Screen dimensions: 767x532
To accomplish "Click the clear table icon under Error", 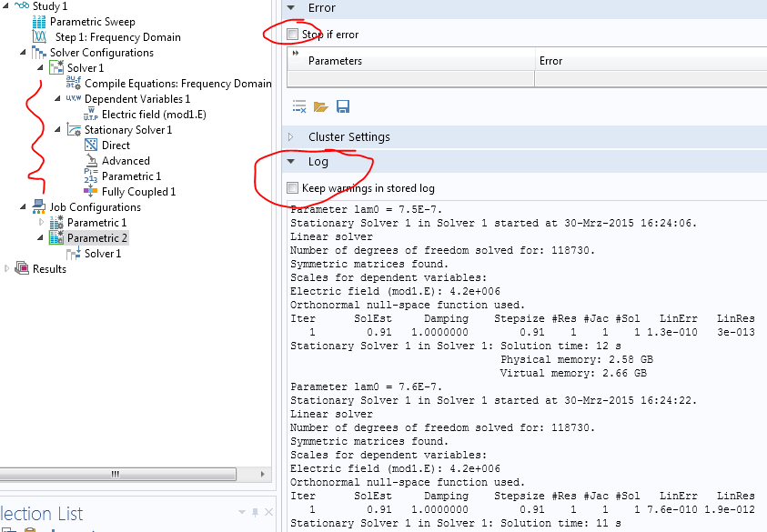I will (298, 107).
